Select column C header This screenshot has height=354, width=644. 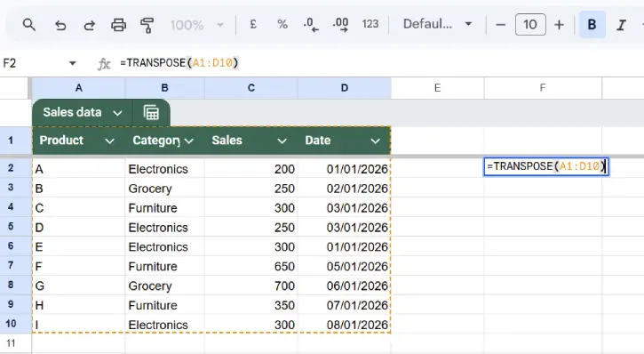coord(251,88)
